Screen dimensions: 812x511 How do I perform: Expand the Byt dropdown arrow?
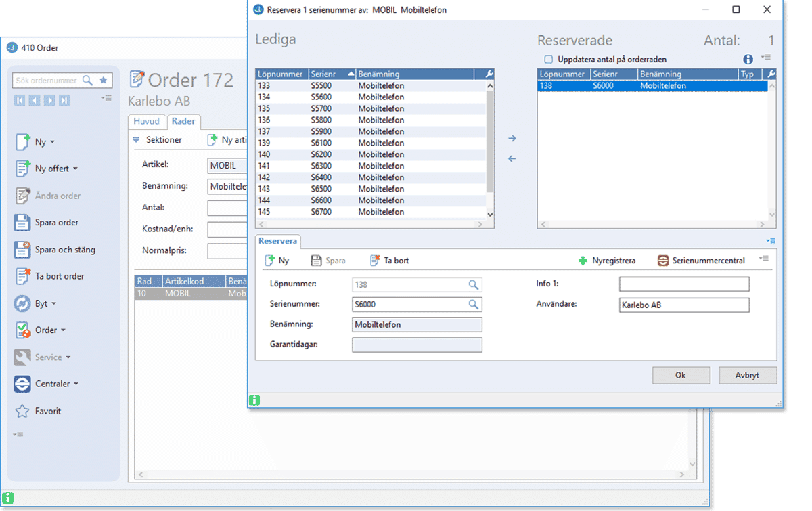[54, 303]
